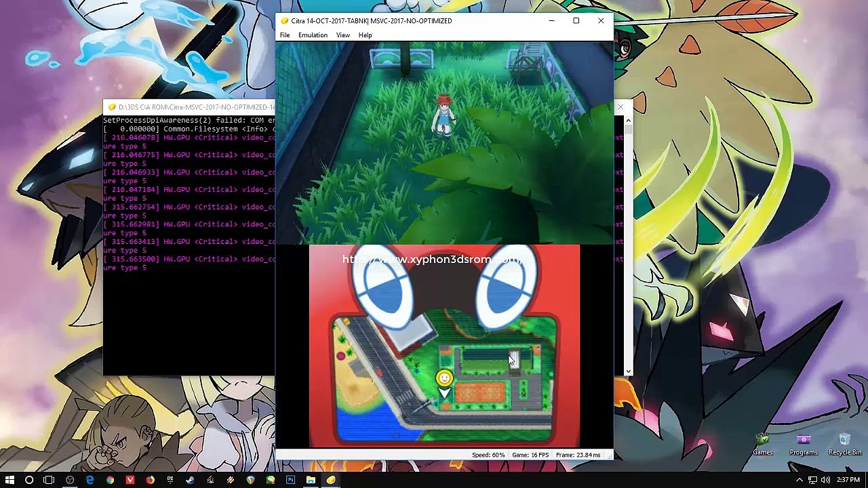Click the console window title bar icon
Screen dimensions: 868x488
(112, 107)
